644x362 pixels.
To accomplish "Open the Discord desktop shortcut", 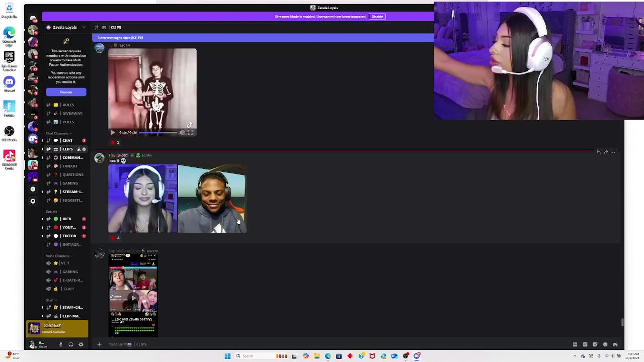I will (9, 84).
